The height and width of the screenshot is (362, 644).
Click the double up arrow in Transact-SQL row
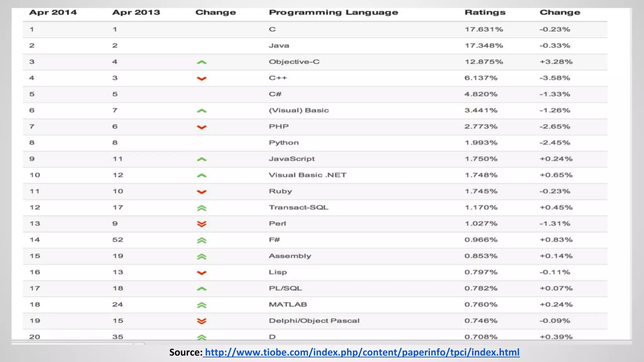(202, 208)
